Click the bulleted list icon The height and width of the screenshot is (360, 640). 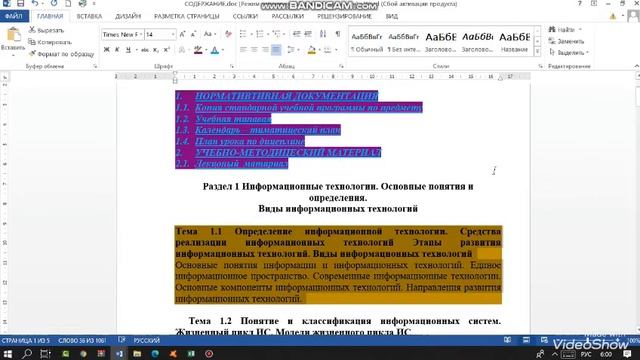[243, 34]
